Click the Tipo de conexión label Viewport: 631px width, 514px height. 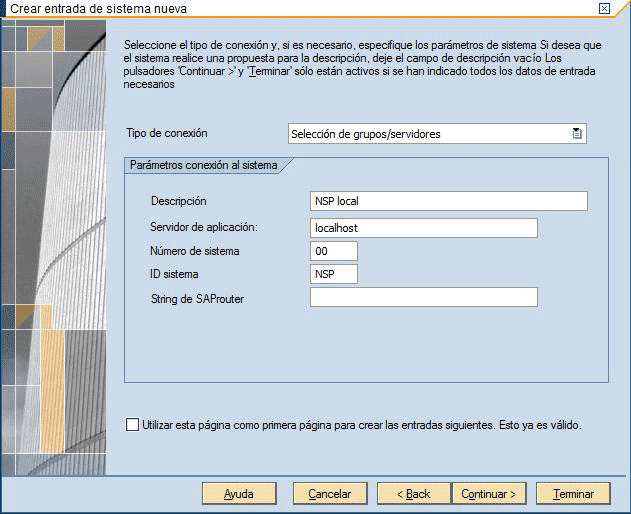[x=167, y=133]
